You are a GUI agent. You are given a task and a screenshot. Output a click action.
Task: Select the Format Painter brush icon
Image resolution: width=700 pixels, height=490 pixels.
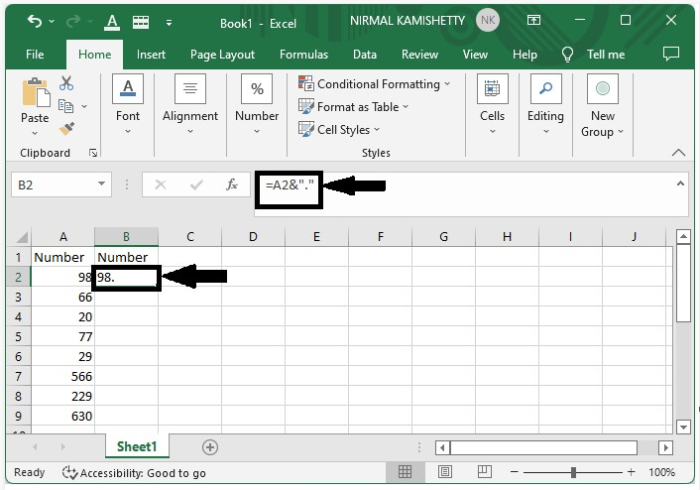(67, 128)
